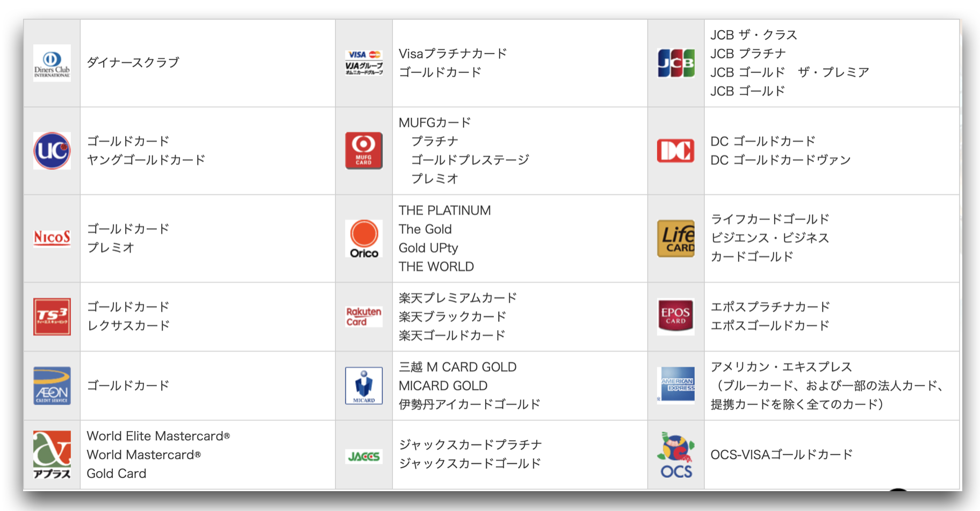
Task: Select Visaプラチナカード text
Action: (x=453, y=54)
